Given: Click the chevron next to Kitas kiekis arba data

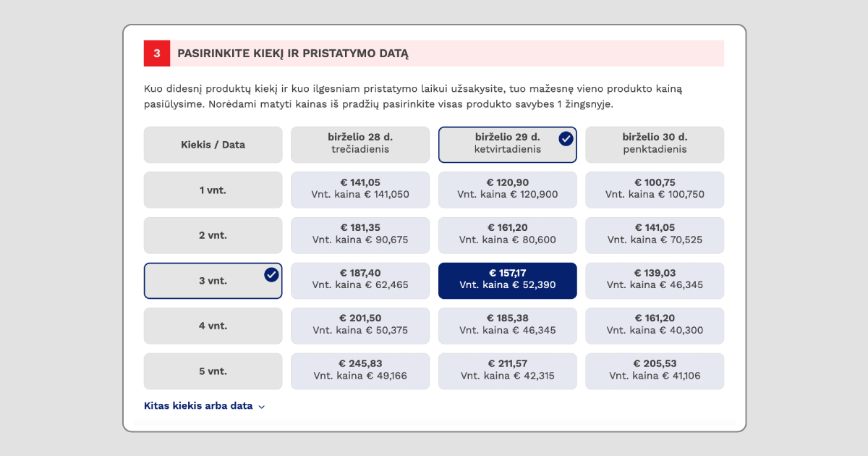Looking at the screenshot, I should tap(261, 406).
